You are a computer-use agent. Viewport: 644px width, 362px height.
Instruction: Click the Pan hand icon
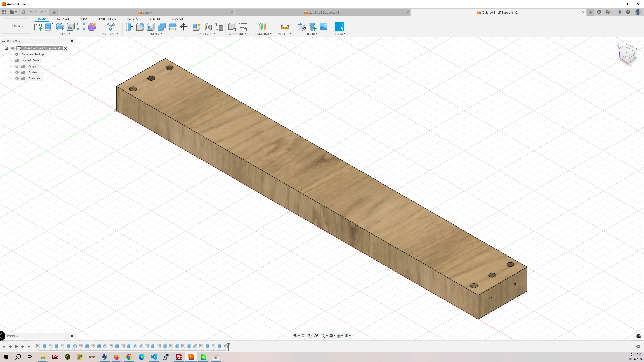point(310,336)
